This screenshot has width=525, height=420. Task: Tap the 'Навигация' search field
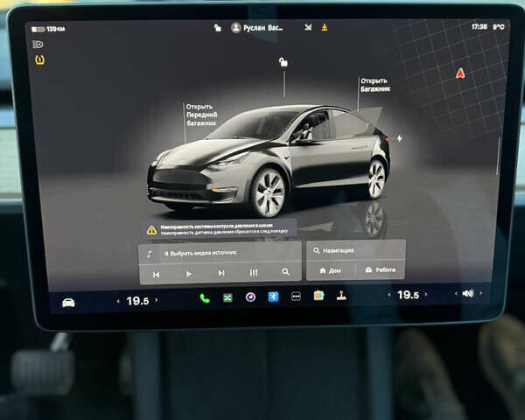[354, 250]
